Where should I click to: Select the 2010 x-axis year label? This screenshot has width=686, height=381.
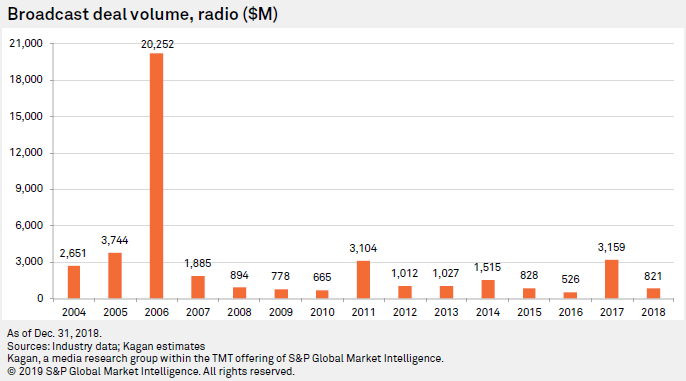coord(322,312)
